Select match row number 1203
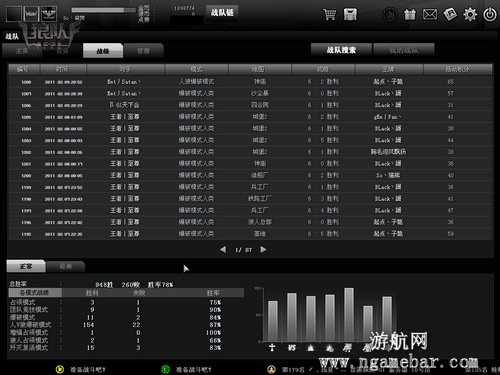The image size is (500, 375). coord(250,140)
